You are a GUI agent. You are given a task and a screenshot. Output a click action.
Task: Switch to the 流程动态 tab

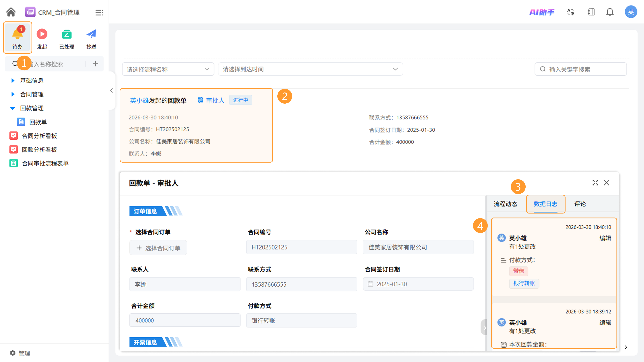coord(505,204)
